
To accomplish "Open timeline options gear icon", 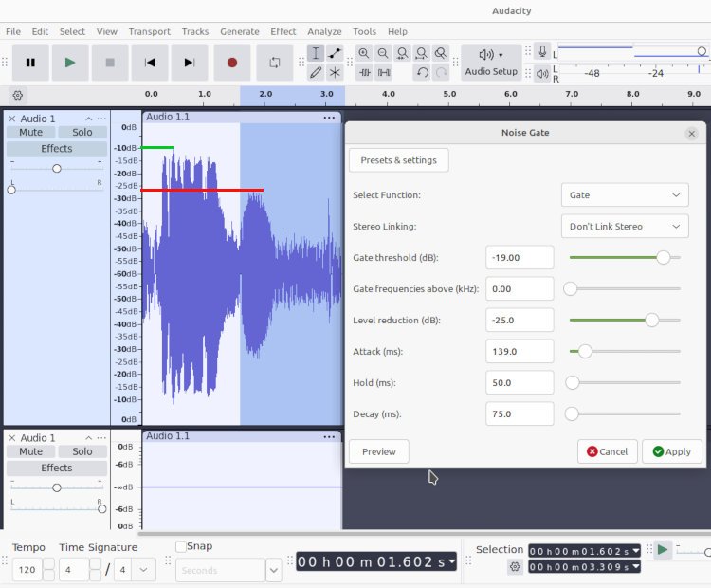I will (18, 95).
